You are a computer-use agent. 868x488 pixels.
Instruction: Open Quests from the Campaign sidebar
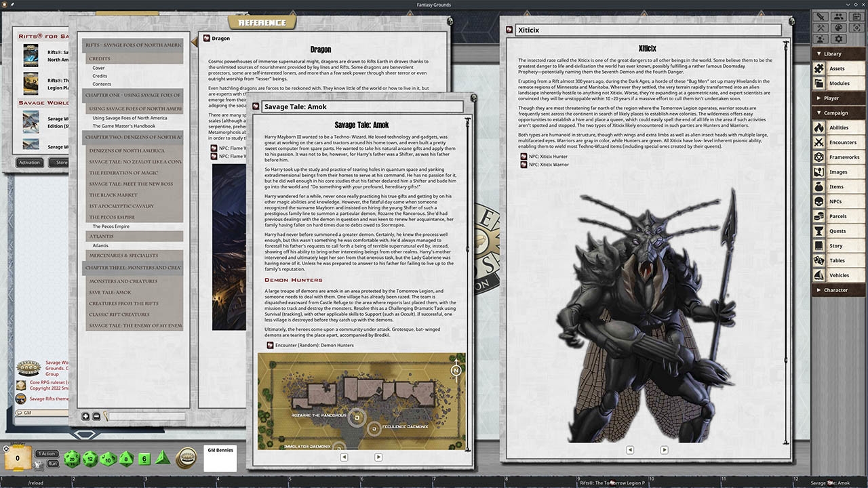(837, 231)
